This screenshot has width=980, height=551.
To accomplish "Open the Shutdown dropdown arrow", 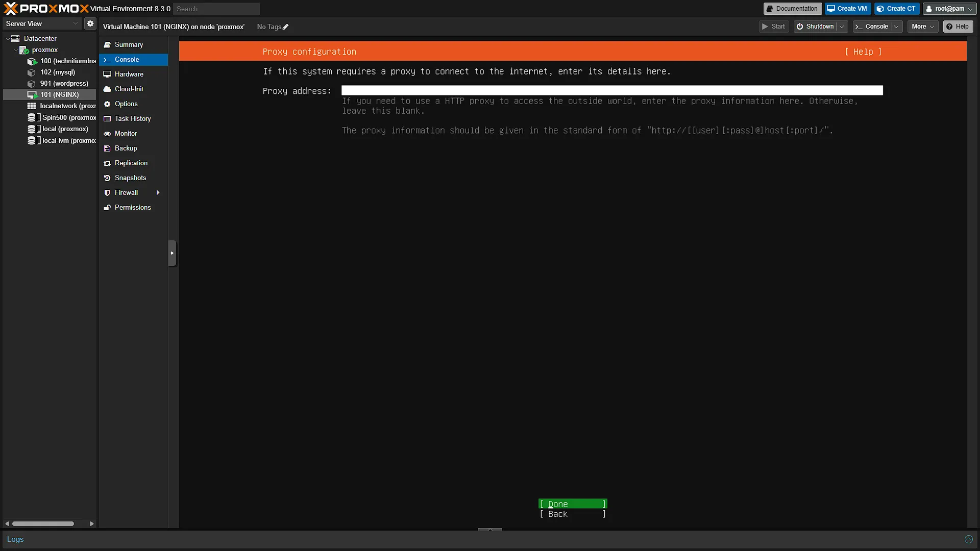I will pos(842,27).
